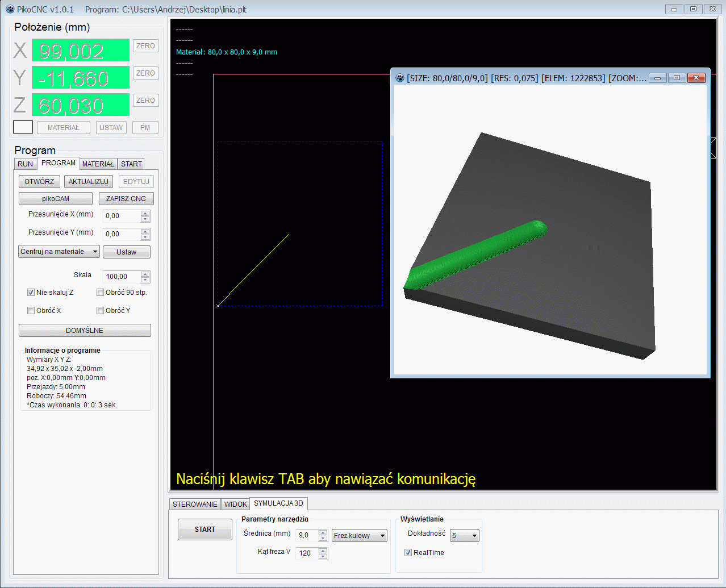
Task: Click the paw icon of the 3D simulation window
Action: (400, 78)
